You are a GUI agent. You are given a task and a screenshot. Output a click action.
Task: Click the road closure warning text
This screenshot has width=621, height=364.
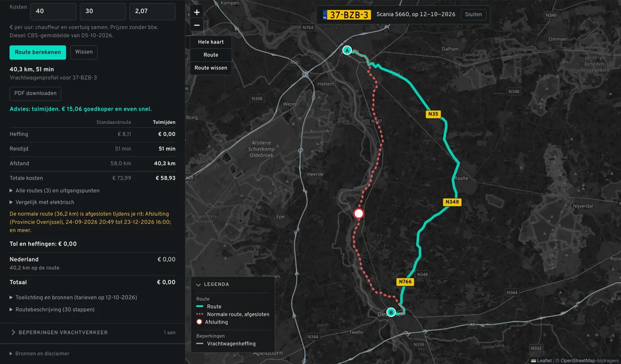pos(90,222)
